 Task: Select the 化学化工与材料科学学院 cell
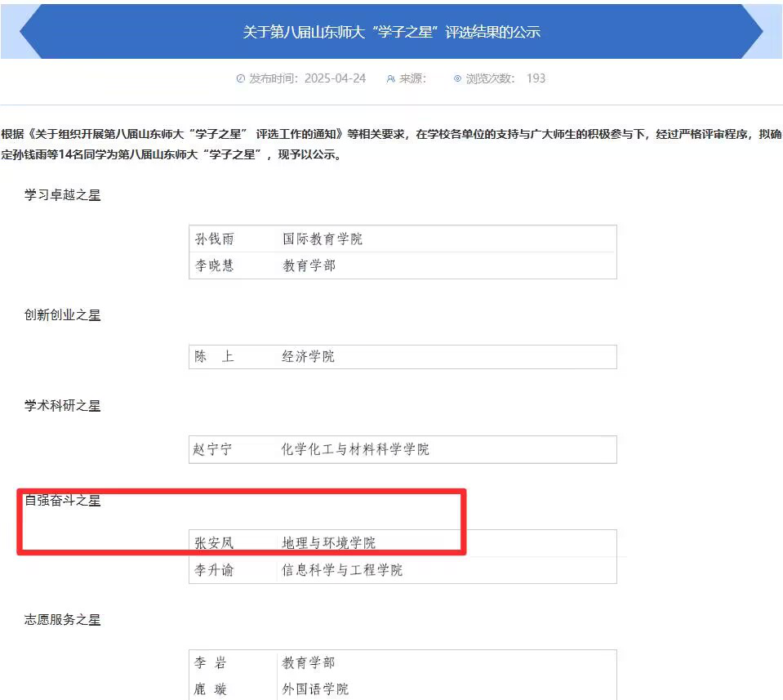point(355,449)
